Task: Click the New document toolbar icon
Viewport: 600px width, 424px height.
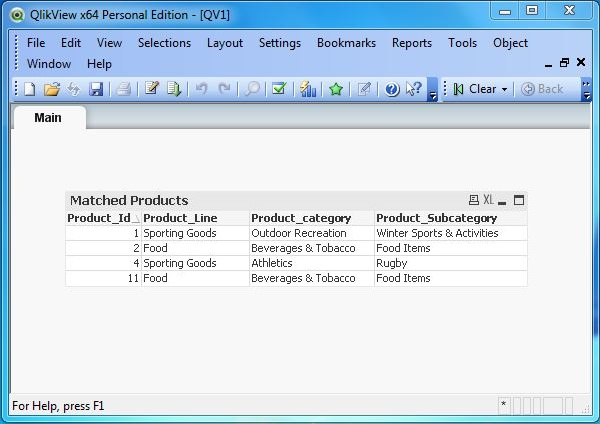Action: click(x=30, y=89)
